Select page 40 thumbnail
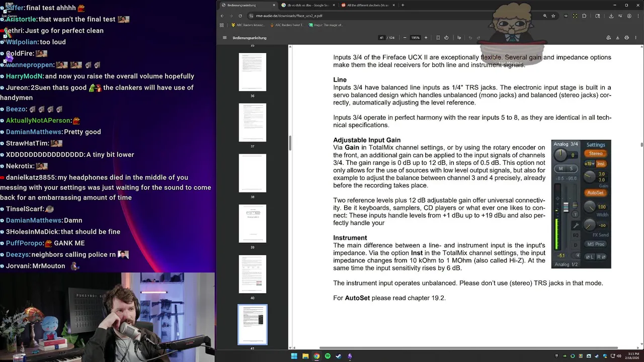644x362 pixels. click(x=253, y=274)
